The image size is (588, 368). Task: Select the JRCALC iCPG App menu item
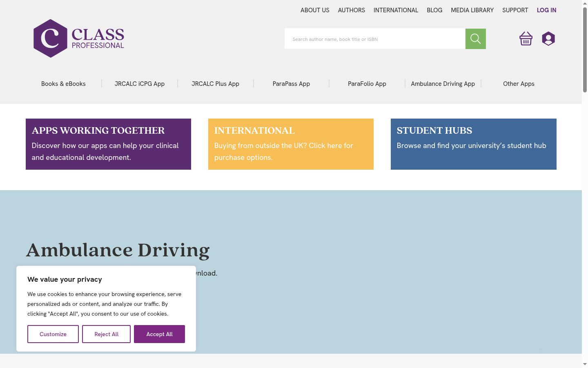point(140,84)
